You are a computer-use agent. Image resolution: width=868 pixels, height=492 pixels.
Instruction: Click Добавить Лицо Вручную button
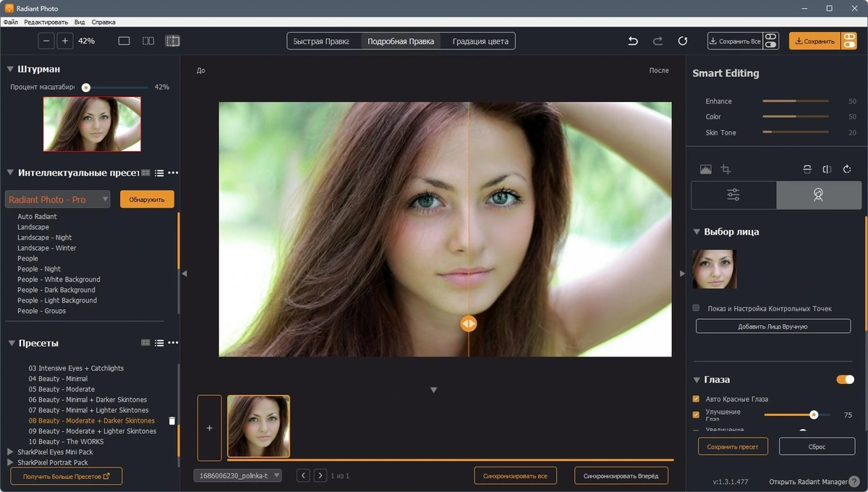[x=773, y=326]
